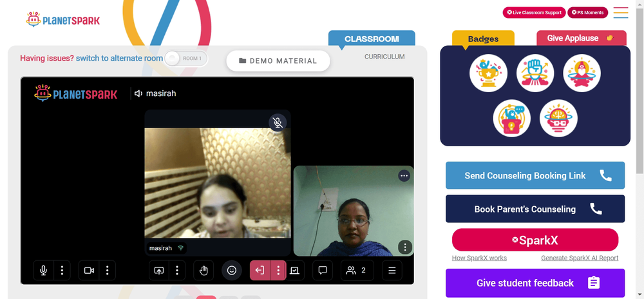Click Generate SparkX AI Report link
Screen dimensions: 644x299
pyautogui.click(x=580, y=258)
